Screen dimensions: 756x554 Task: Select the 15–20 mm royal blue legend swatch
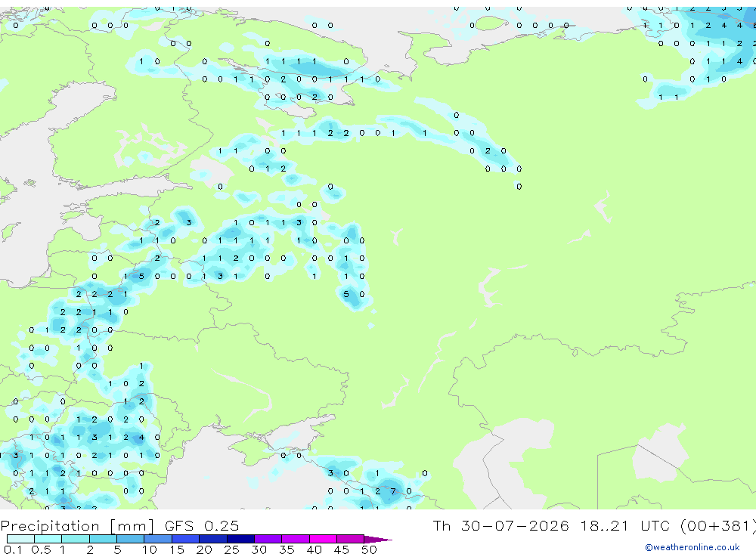[186, 539]
